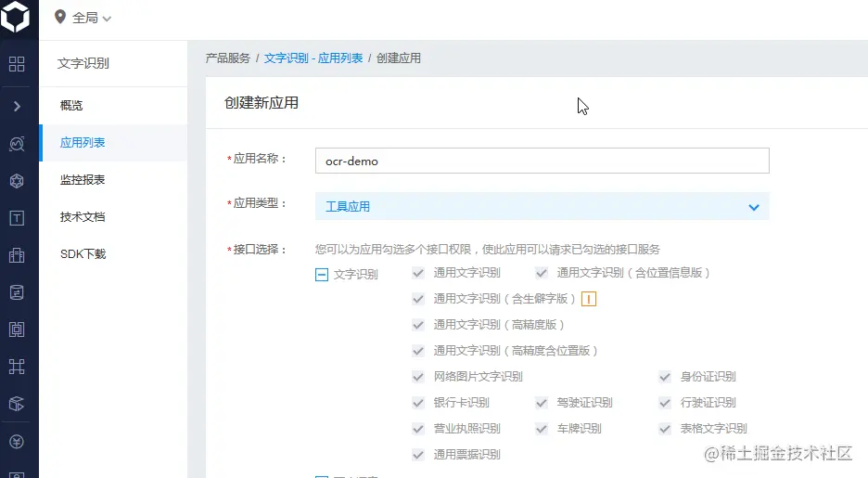Toggle 通用文字识别（高精度版） checkbox

pyautogui.click(x=418, y=325)
